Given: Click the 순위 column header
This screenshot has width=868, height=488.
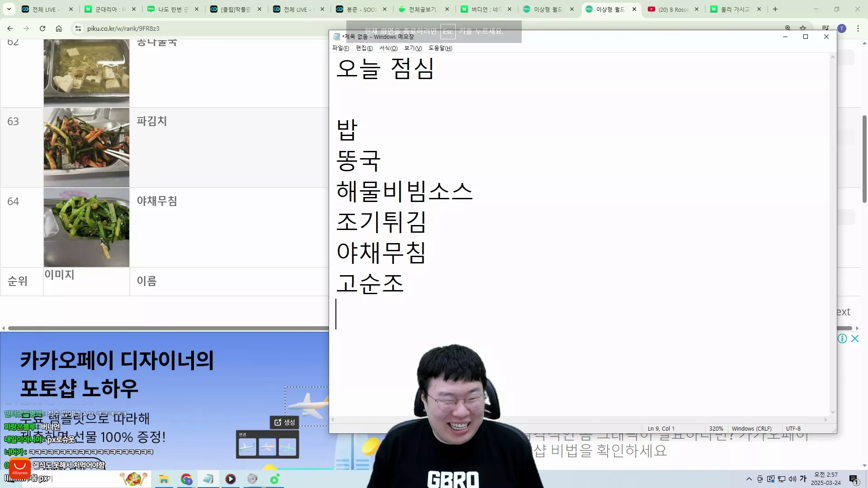Looking at the screenshot, I should pos(18,282).
